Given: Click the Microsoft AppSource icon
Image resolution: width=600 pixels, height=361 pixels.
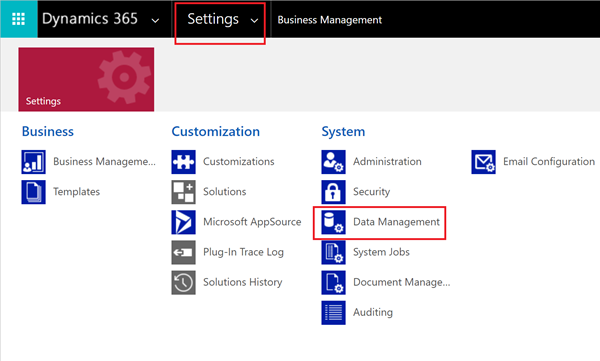Looking at the screenshot, I should click(183, 222).
